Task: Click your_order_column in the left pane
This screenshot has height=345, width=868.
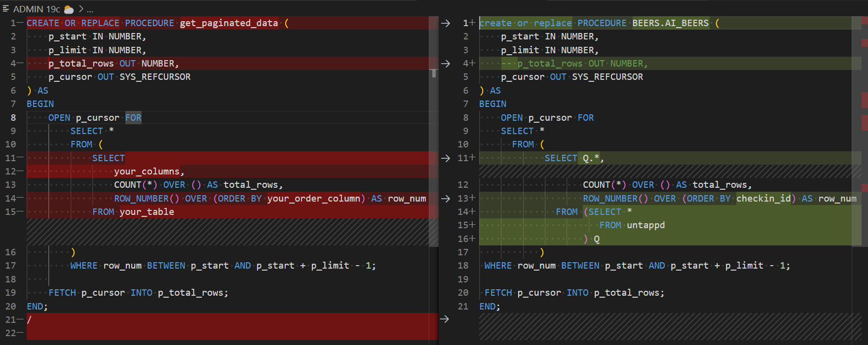Action: pos(313,199)
